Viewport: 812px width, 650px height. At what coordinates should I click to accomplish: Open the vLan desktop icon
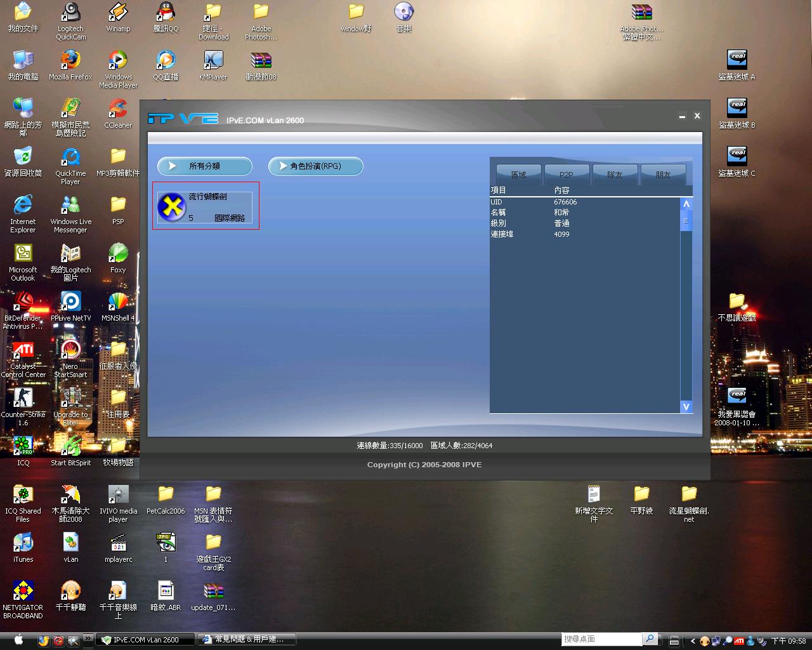(70, 543)
